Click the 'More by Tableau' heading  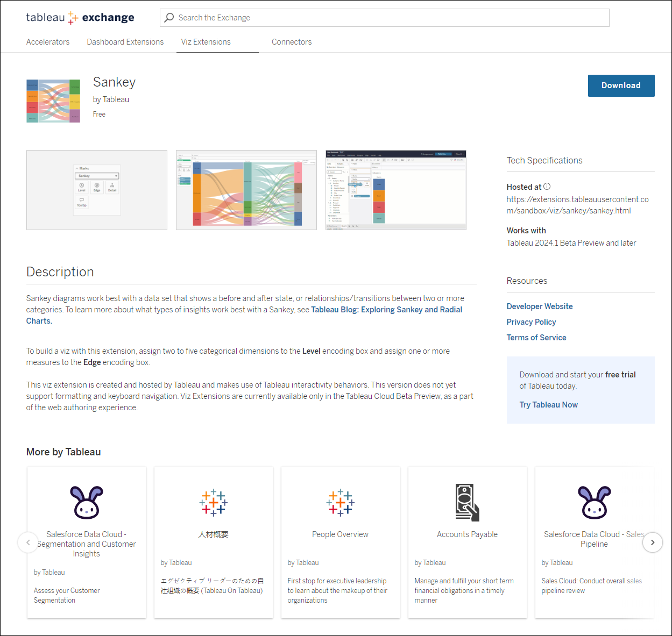click(x=63, y=452)
